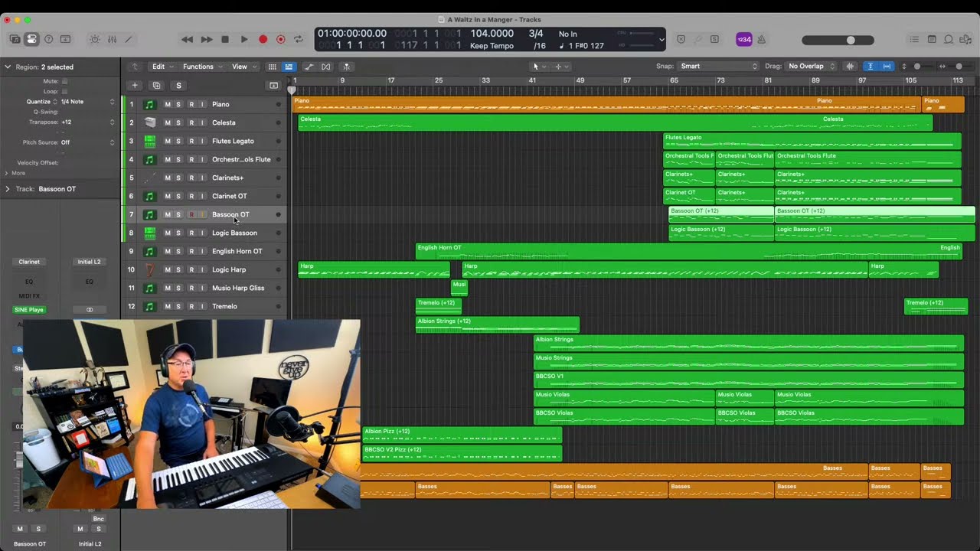
Task: Record-enable the Flutes Legato track
Action: point(191,141)
